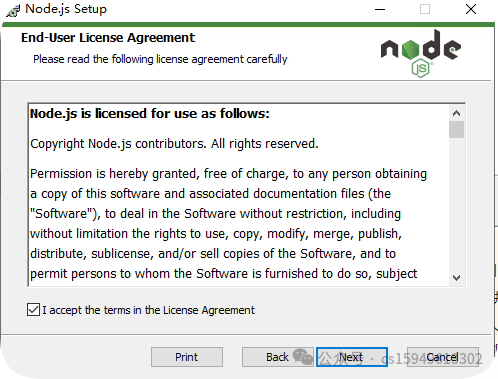Click the license scroll down arrow
This screenshot has height=379, width=498.
[x=456, y=277]
